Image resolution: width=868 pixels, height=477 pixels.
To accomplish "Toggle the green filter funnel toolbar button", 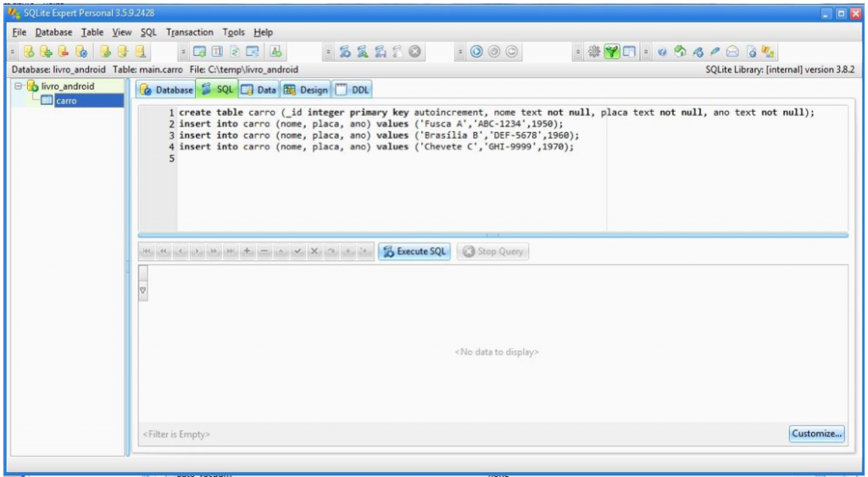I will click(x=612, y=52).
